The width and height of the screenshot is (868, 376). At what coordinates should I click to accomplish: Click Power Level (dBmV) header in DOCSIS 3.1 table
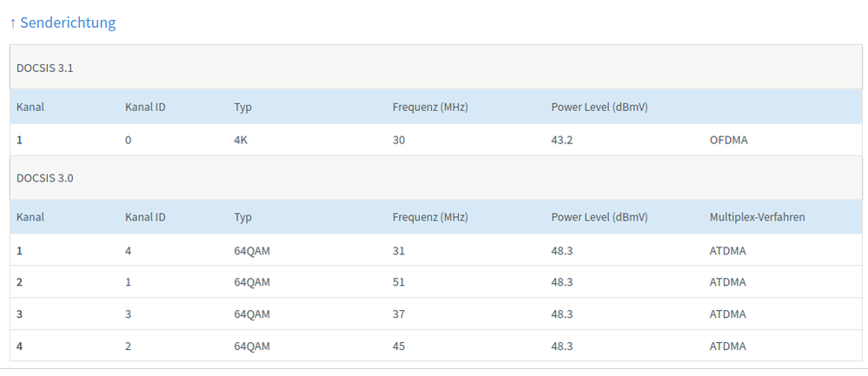pyautogui.click(x=600, y=108)
